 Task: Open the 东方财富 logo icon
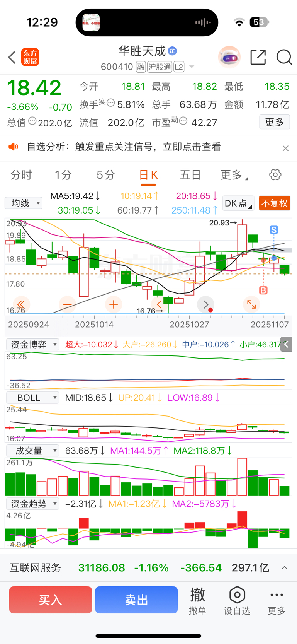(30, 57)
